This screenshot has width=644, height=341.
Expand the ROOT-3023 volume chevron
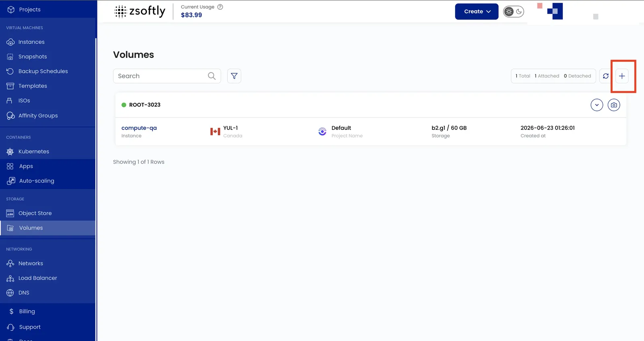click(x=597, y=105)
